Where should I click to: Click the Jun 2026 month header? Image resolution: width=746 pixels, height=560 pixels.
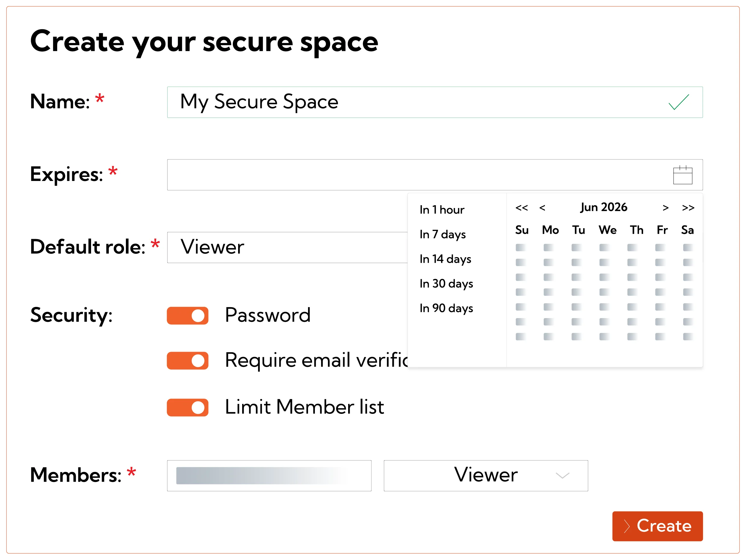click(603, 207)
